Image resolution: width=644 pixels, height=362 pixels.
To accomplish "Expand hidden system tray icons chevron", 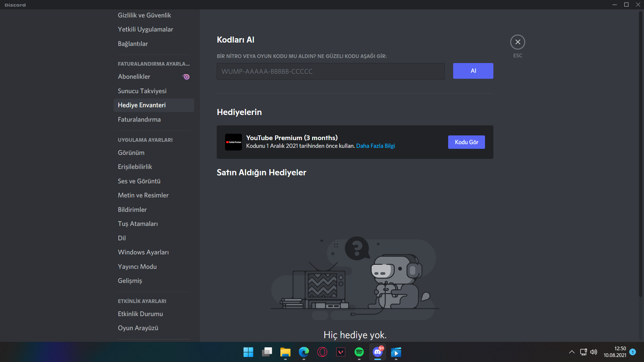I will point(572,352).
